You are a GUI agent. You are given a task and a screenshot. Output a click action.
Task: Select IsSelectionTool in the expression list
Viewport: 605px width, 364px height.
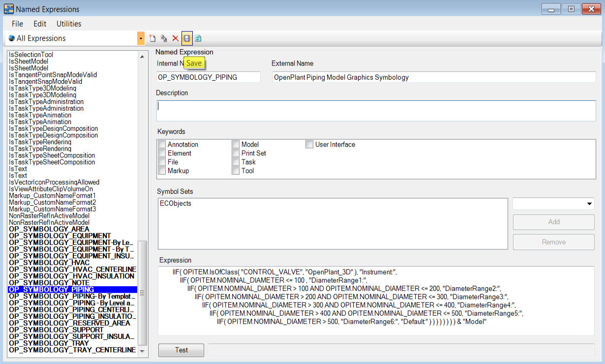pyautogui.click(x=31, y=55)
